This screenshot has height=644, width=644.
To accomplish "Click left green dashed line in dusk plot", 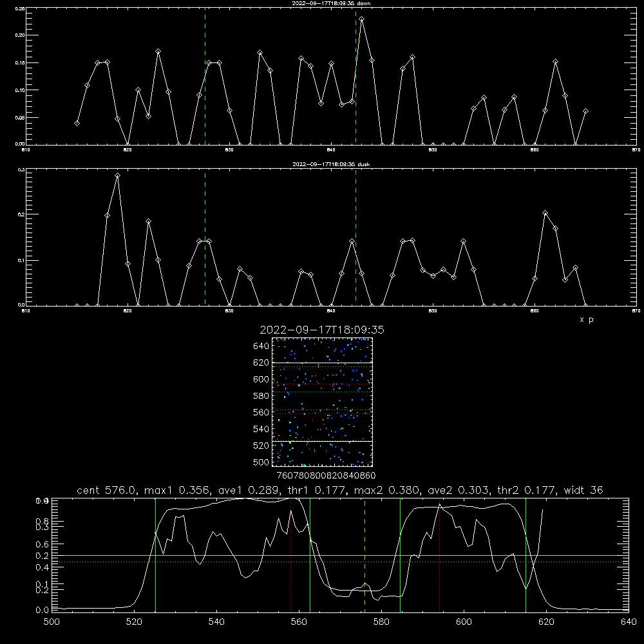I will 205,237.
